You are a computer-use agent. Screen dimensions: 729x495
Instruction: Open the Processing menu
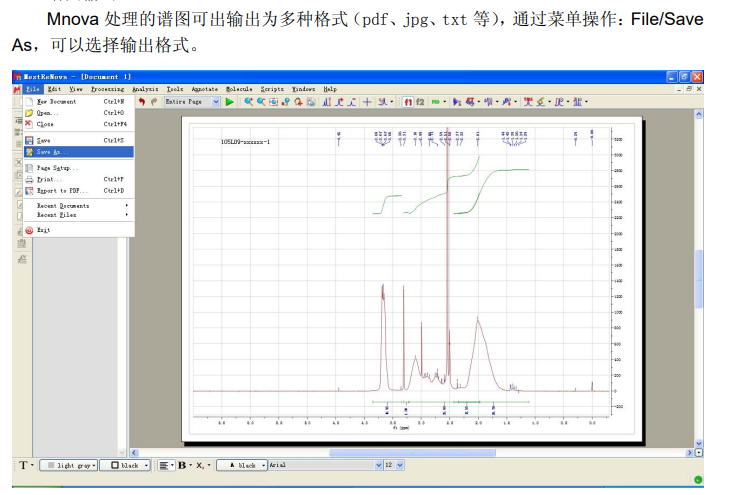pyautogui.click(x=107, y=89)
